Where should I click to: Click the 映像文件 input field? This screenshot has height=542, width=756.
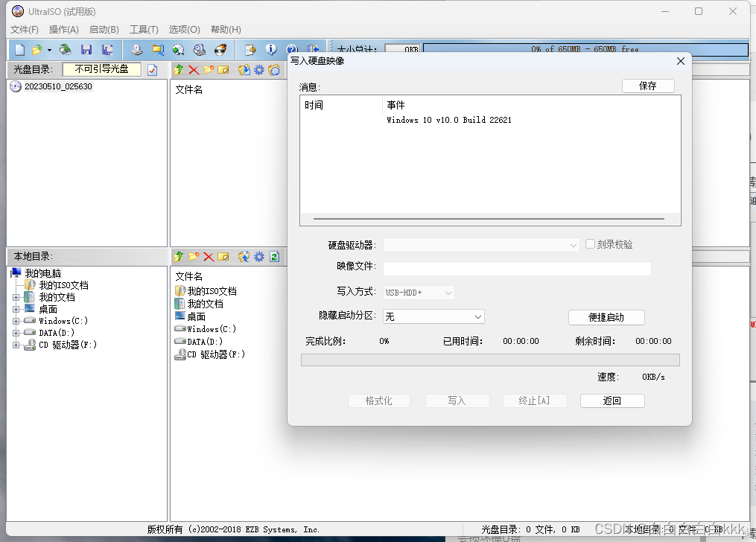(517, 268)
